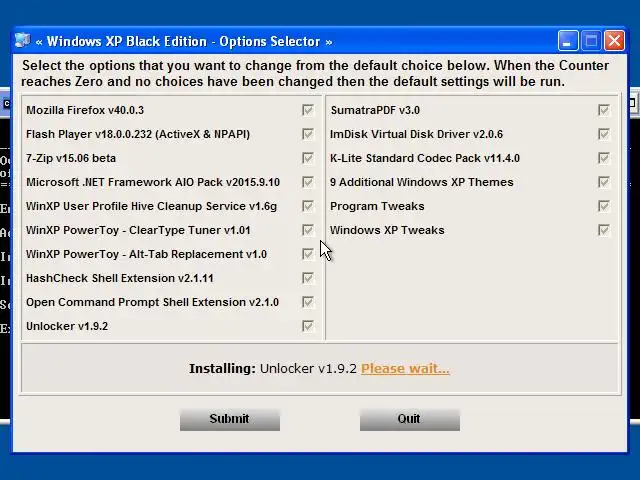Uncheck the Mozilla Firefox v40.0.3 checkbox
The image size is (640, 480).
(x=308, y=110)
